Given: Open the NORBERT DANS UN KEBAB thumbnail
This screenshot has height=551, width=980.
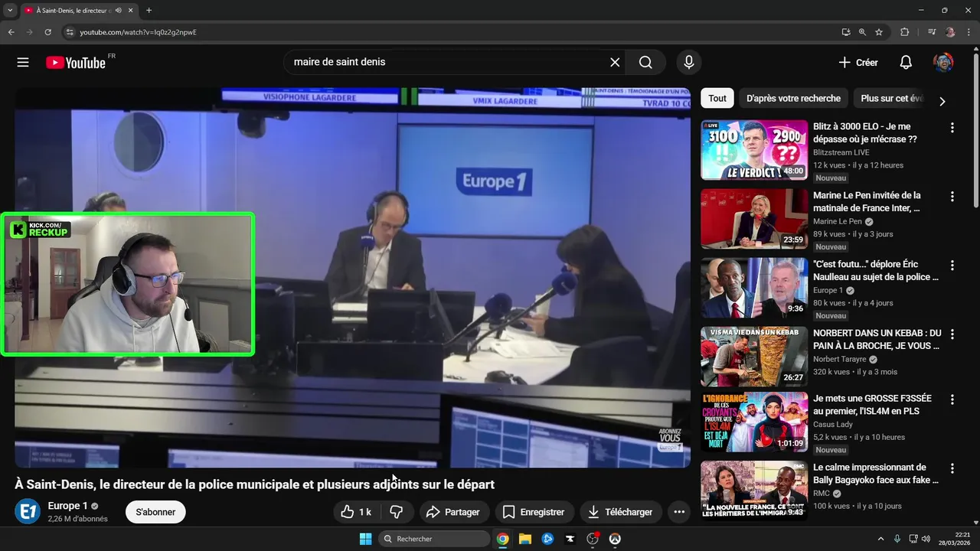Looking at the screenshot, I should (754, 357).
